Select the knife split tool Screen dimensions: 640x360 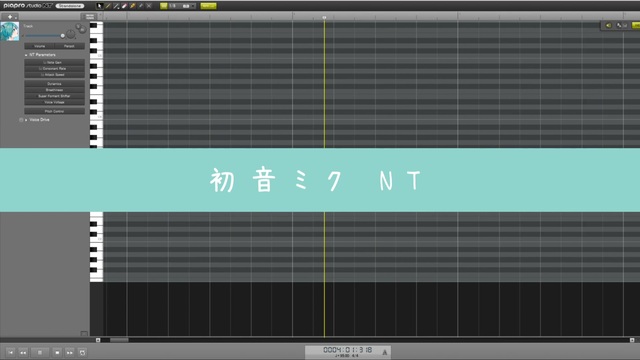click(x=141, y=6)
